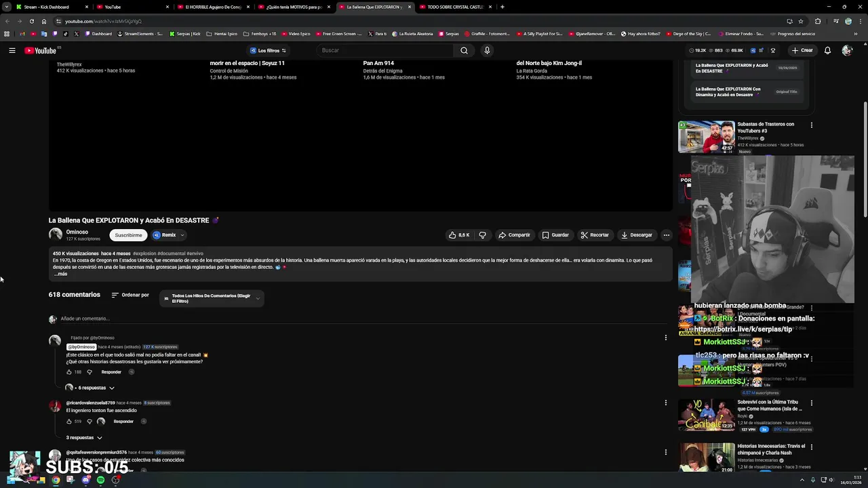
Task: Like the video with 8,6 K thumbs up
Action: [x=459, y=235]
